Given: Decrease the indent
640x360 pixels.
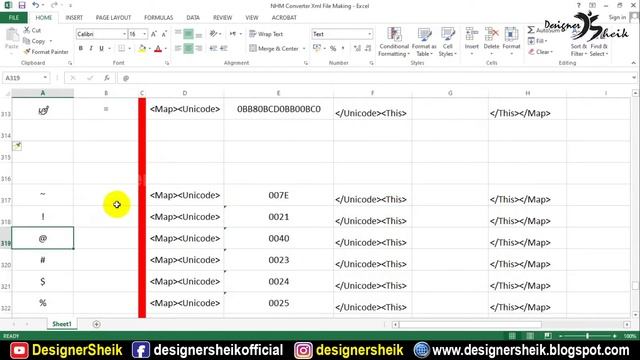Looking at the screenshot, I should click(213, 49).
